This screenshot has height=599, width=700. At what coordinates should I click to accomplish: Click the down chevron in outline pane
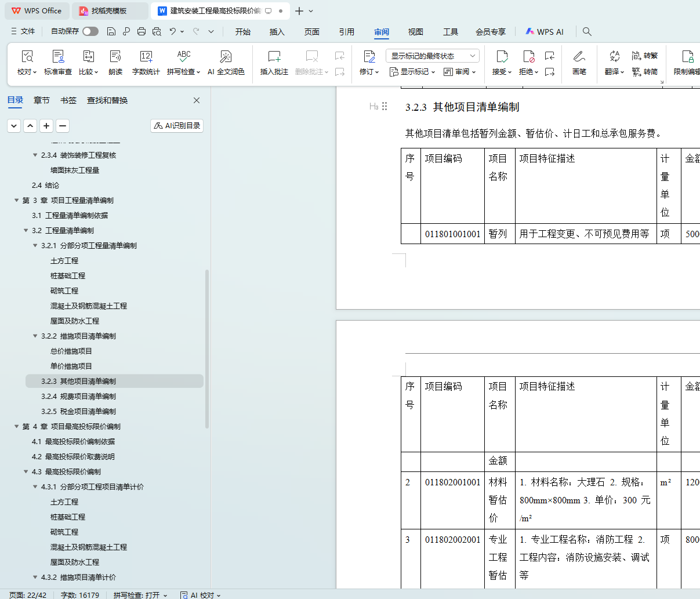click(x=14, y=125)
